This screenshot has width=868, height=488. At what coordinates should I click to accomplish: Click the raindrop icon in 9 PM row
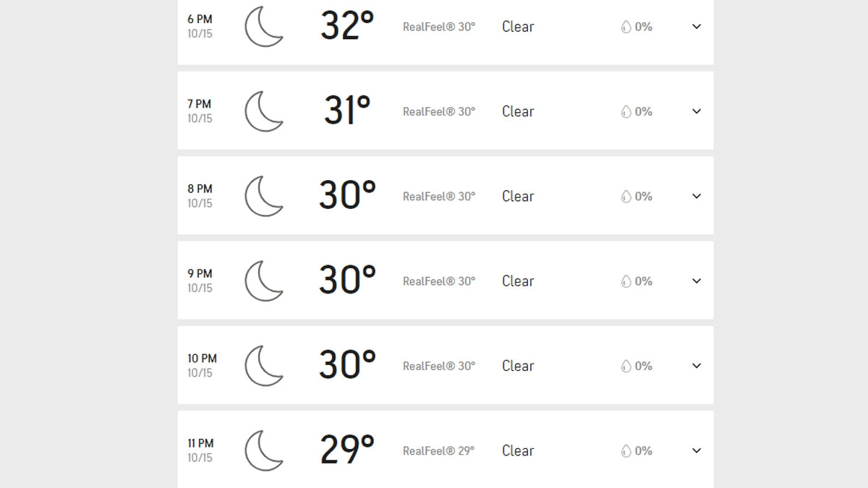(626, 281)
